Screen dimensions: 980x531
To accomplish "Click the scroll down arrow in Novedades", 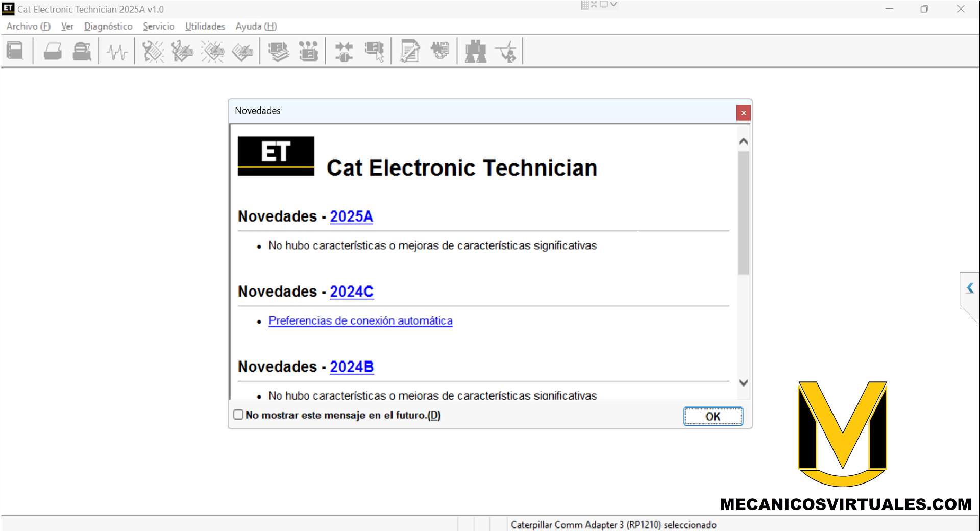I will [743, 383].
